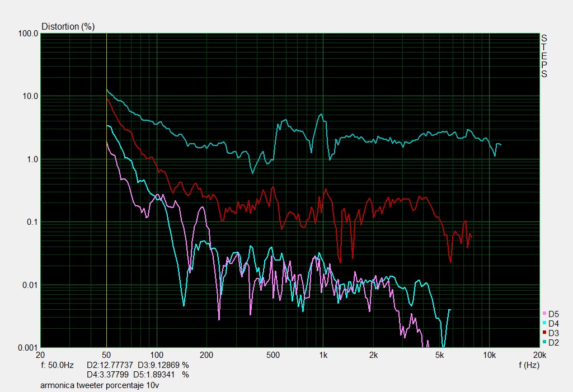Click the vertical STEPS label
Viewport: 573px width, 392px height.
[544, 56]
